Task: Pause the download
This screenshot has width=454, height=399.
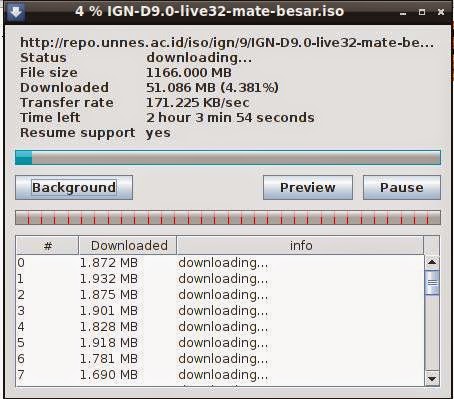Action: click(402, 188)
